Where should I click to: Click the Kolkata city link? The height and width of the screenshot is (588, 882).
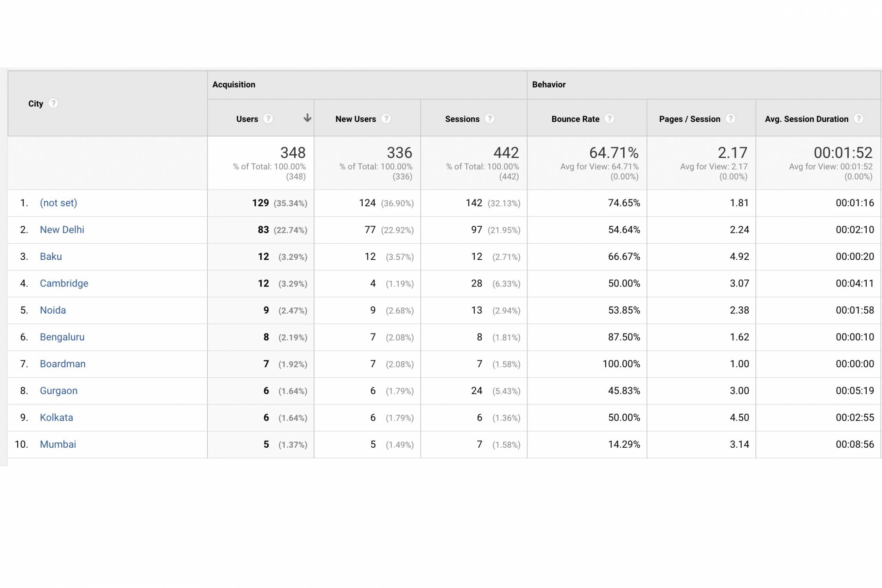click(x=56, y=417)
